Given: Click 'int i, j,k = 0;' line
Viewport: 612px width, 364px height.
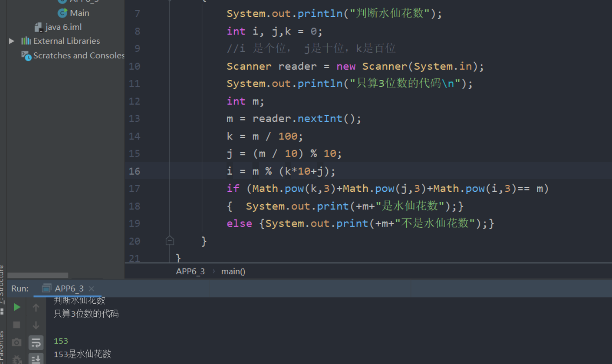Looking at the screenshot, I should point(274,31).
